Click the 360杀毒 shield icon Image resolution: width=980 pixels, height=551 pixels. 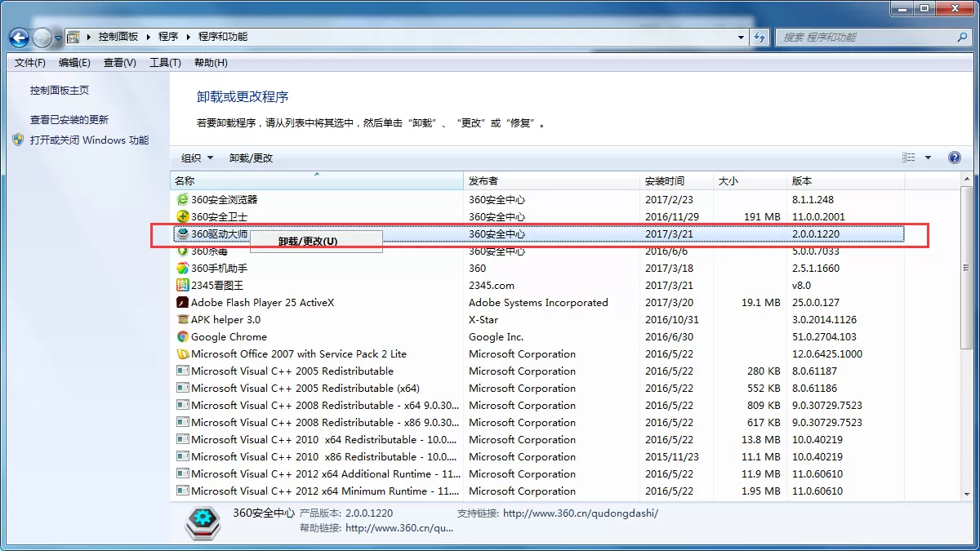coord(183,251)
